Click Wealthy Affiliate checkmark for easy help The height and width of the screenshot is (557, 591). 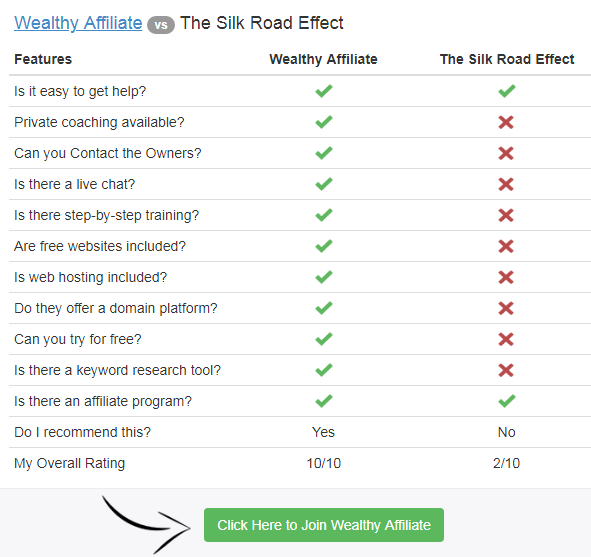pyautogui.click(x=324, y=91)
